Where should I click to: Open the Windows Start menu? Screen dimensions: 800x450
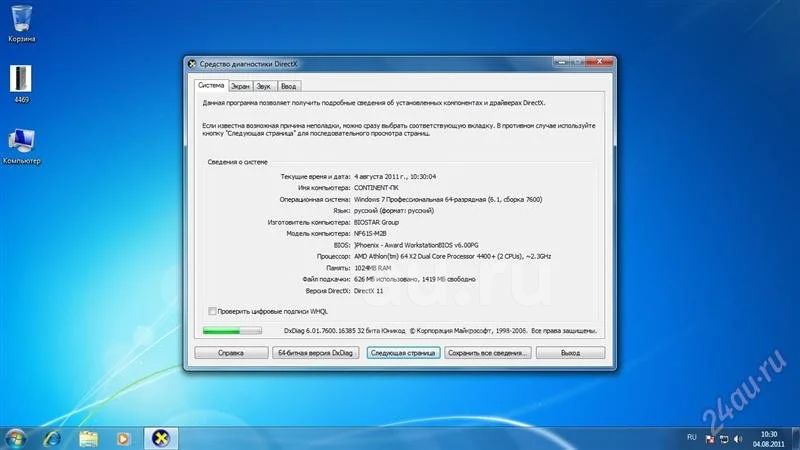15,438
